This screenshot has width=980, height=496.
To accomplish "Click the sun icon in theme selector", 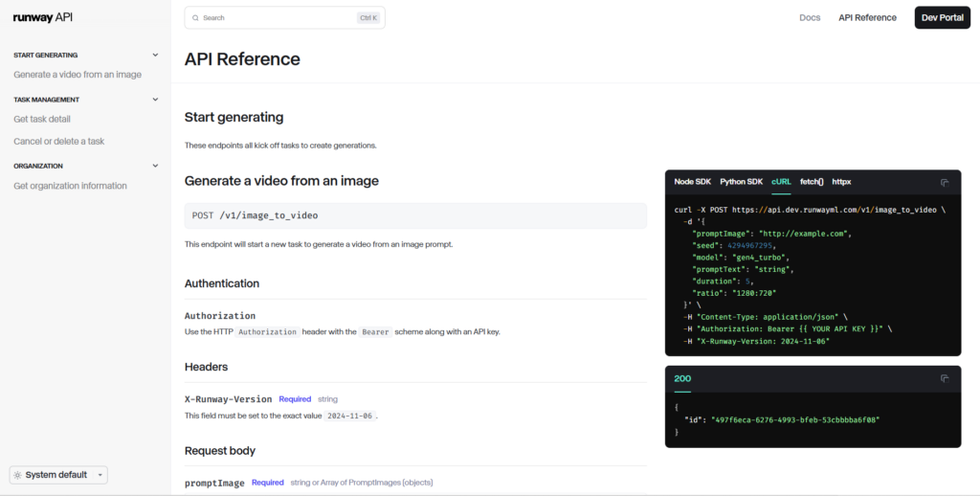I will point(17,475).
